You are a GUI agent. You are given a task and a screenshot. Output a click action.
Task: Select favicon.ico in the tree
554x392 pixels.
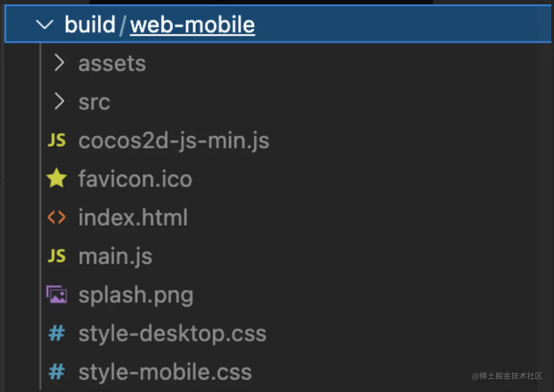(x=135, y=178)
